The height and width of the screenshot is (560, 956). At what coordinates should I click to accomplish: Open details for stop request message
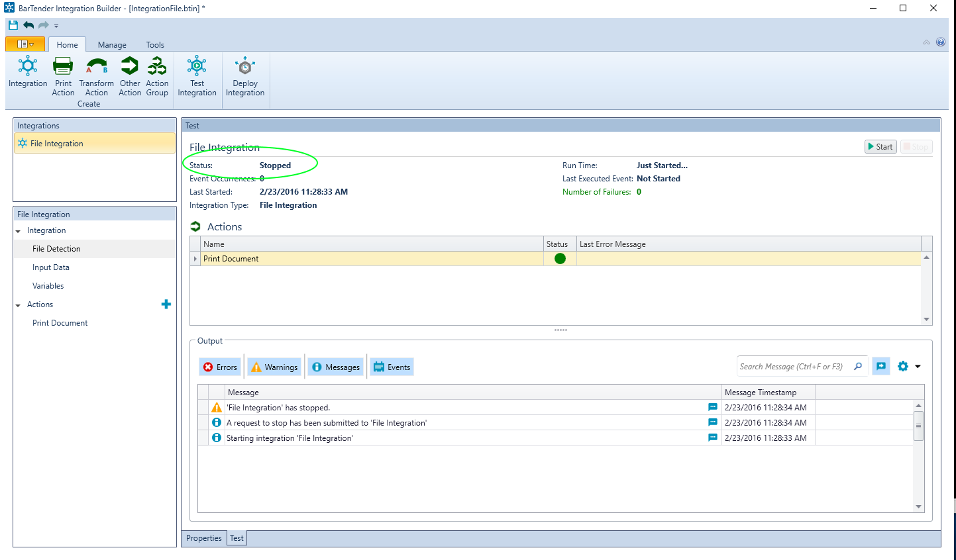tap(713, 422)
